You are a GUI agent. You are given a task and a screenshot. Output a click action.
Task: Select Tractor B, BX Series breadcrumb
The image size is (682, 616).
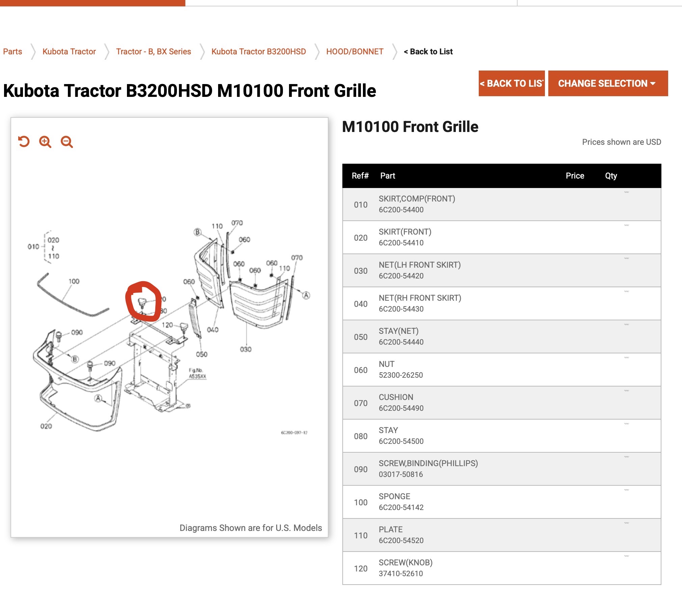click(x=153, y=51)
